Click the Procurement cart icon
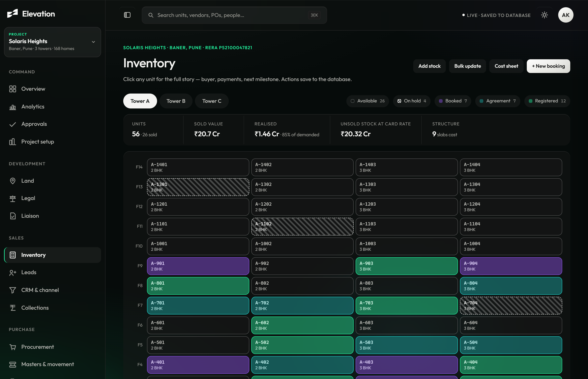 click(12, 347)
